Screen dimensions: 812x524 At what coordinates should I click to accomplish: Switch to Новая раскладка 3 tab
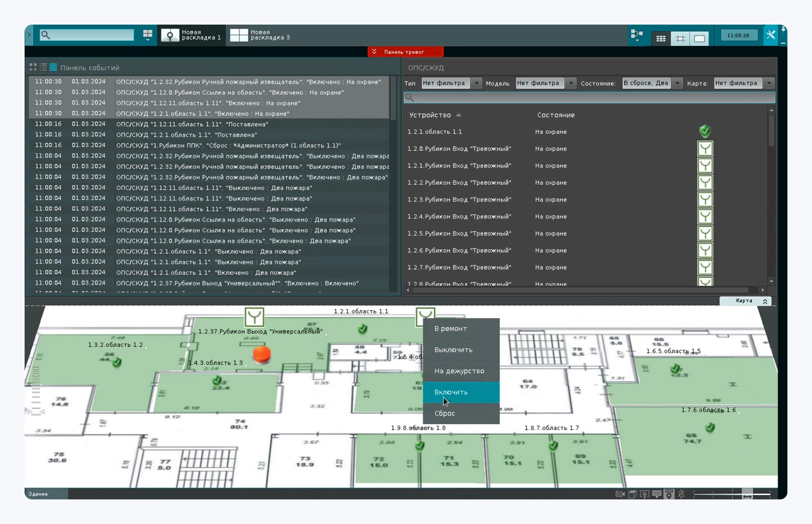tap(260, 35)
